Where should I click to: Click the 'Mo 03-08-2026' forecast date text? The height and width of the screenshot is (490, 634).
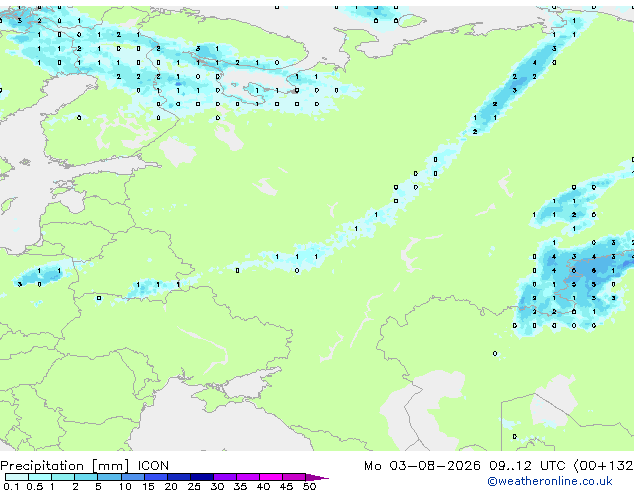422,466
